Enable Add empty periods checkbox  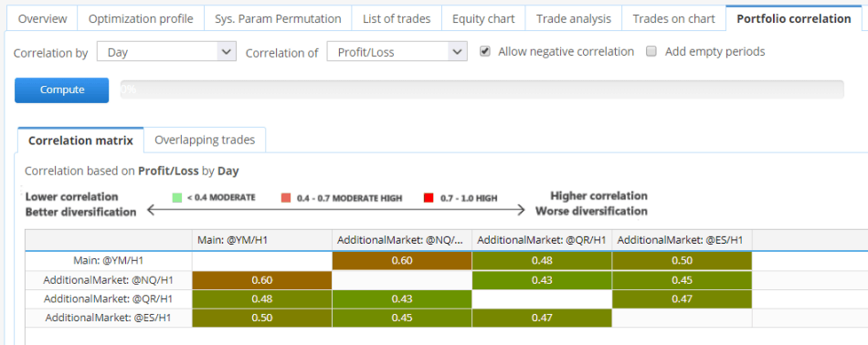(651, 51)
